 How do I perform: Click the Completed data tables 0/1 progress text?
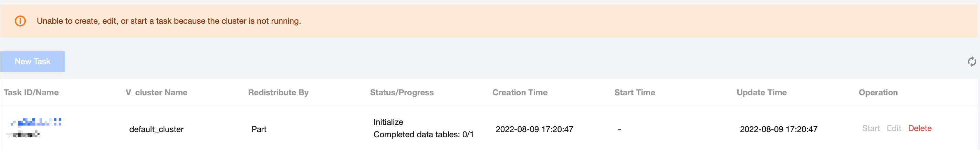tap(423, 135)
